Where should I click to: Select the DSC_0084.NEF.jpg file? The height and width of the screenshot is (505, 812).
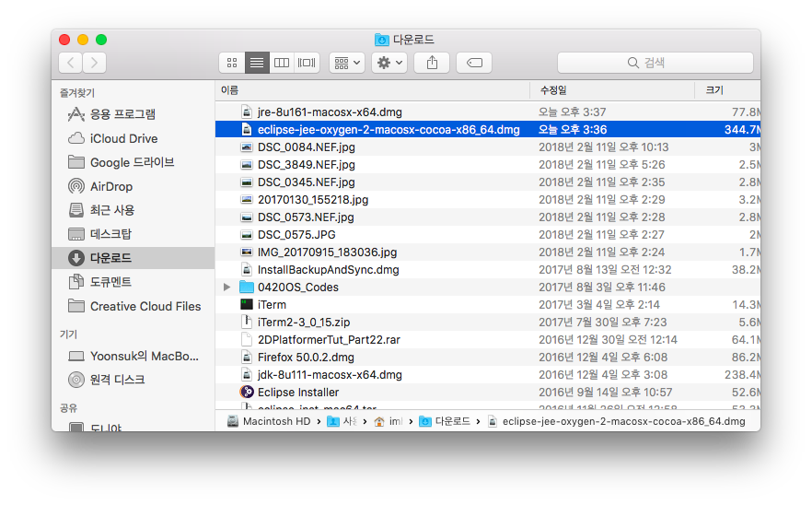488,147
